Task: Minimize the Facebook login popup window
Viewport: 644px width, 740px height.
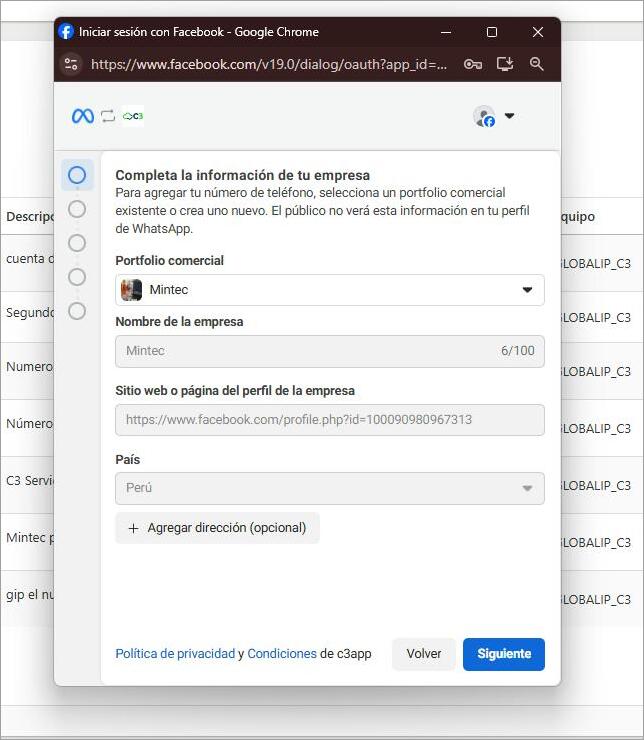Action: click(446, 32)
